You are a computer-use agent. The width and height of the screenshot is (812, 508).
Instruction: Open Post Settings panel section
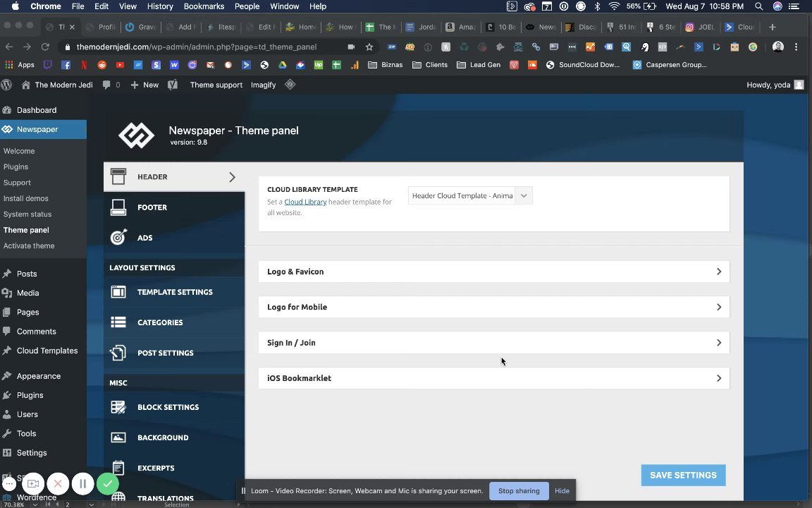pyautogui.click(x=174, y=353)
